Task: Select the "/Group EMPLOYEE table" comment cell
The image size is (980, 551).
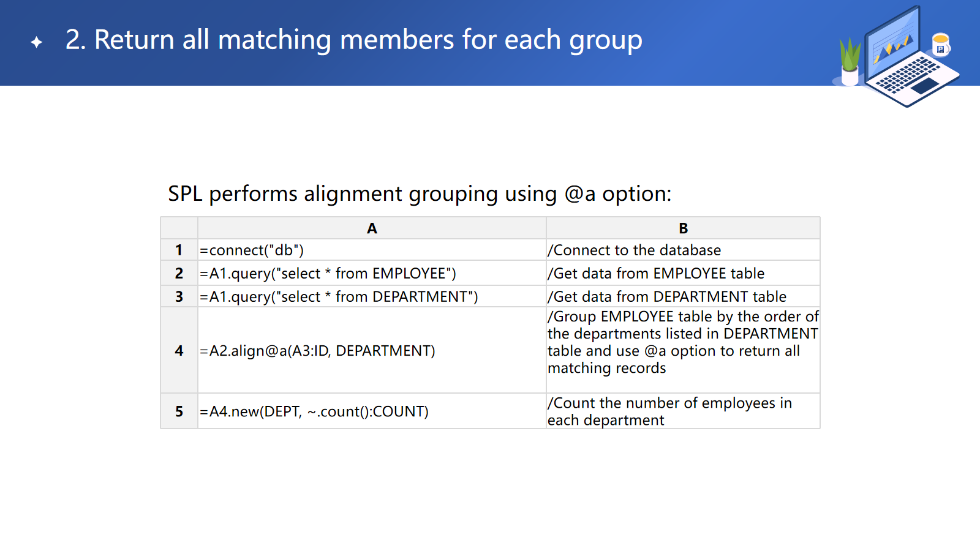Action: (x=682, y=342)
